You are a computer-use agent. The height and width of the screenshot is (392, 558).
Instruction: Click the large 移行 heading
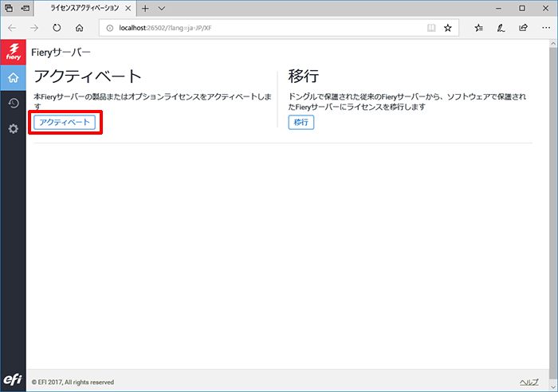pyautogui.click(x=304, y=76)
